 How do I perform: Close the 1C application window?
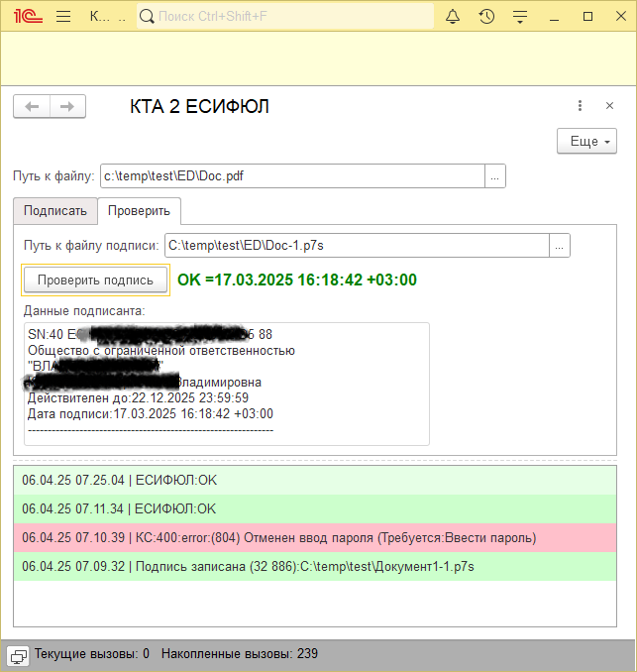tap(621, 16)
